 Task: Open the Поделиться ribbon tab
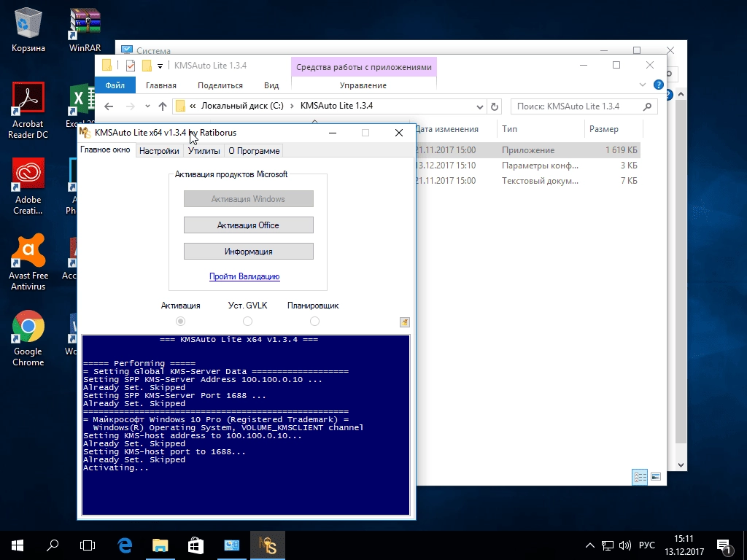point(220,85)
